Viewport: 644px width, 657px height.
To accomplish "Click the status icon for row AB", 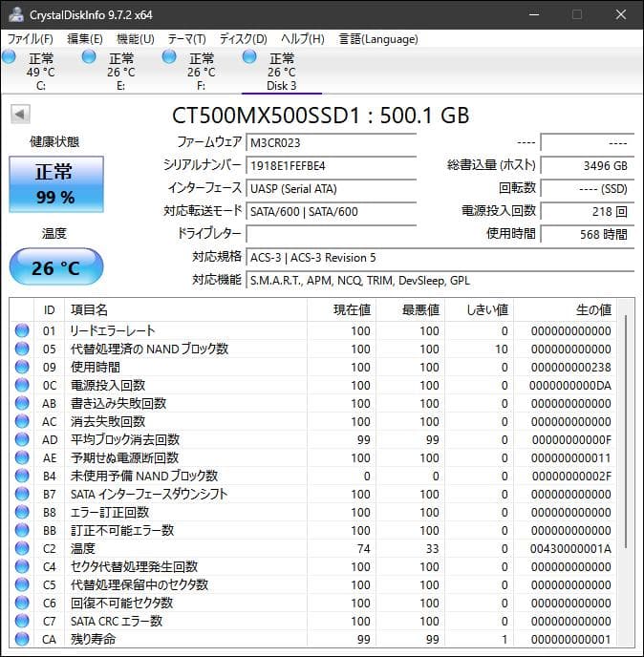I will pos(22,403).
